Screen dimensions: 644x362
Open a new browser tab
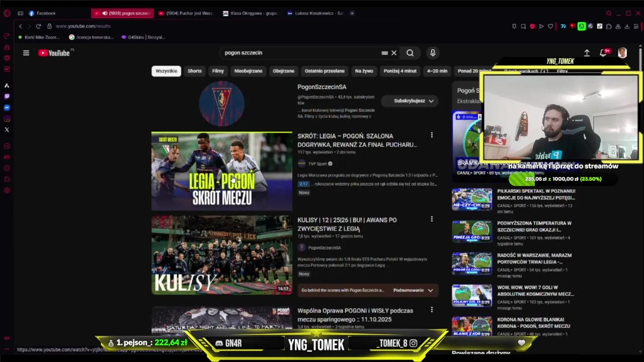[x=352, y=13]
